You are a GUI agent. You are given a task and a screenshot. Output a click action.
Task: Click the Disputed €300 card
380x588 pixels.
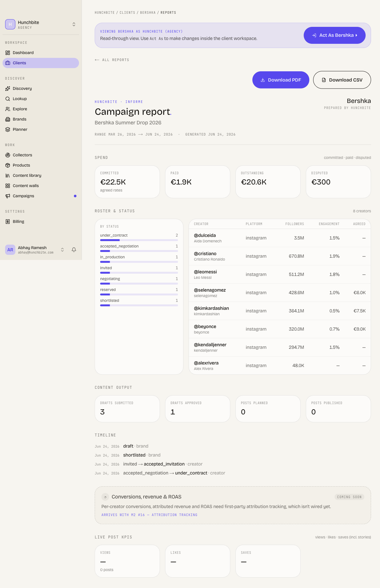[x=338, y=182]
